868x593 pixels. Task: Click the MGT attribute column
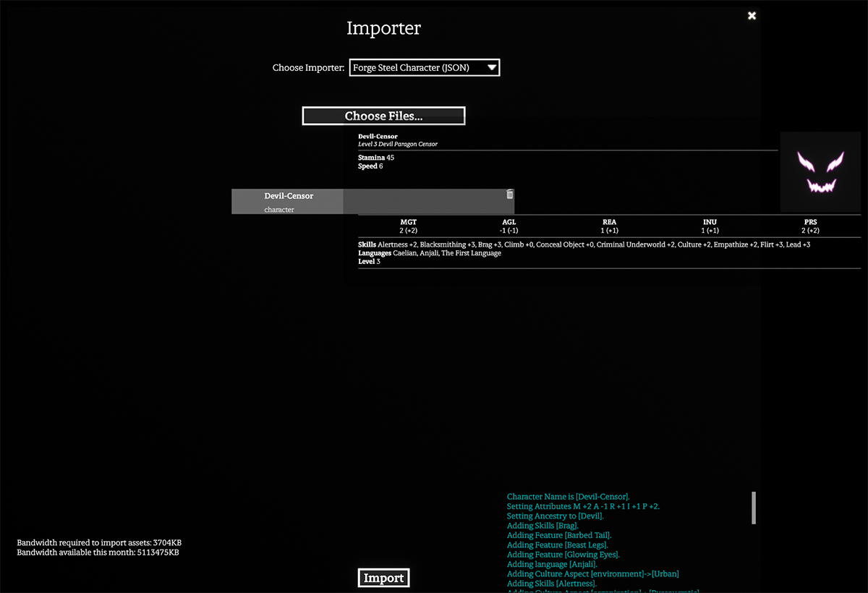point(409,226)
